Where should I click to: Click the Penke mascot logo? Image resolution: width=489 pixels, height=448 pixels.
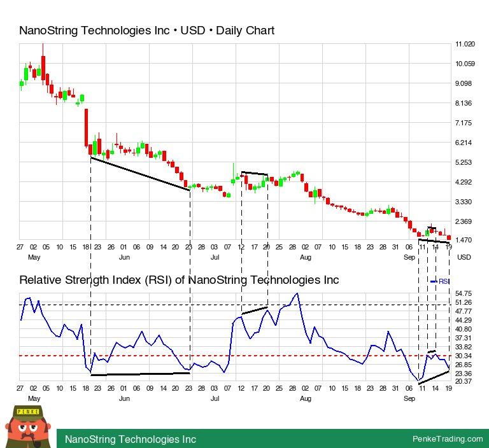28,426
